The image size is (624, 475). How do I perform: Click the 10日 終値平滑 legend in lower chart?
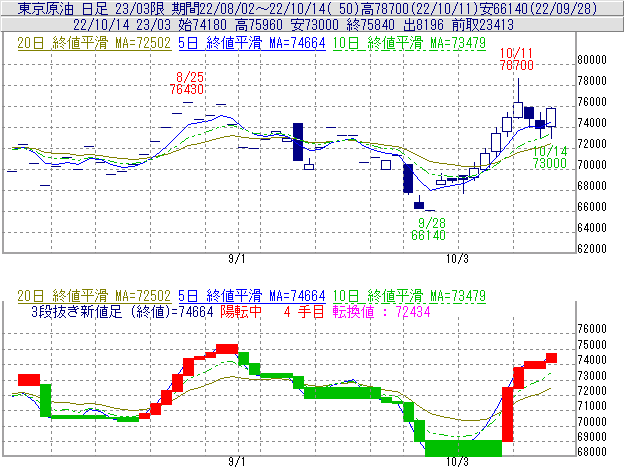409,296
